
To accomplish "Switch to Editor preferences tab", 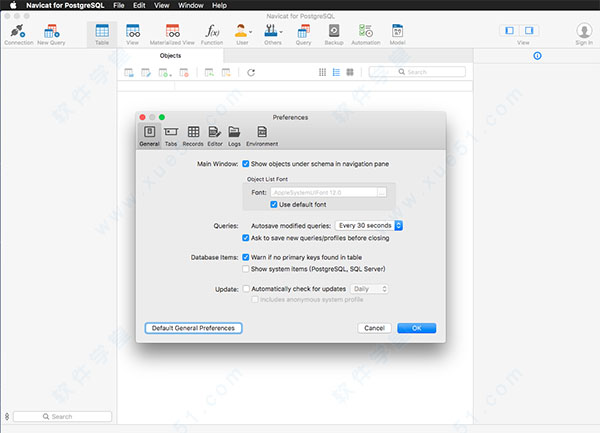I will (x=215, y=136).
